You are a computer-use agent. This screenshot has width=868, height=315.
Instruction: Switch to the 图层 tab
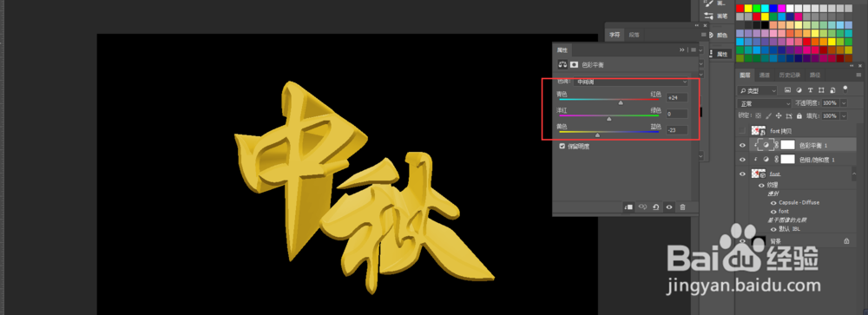pyautogui.click(x=745, y=75)
